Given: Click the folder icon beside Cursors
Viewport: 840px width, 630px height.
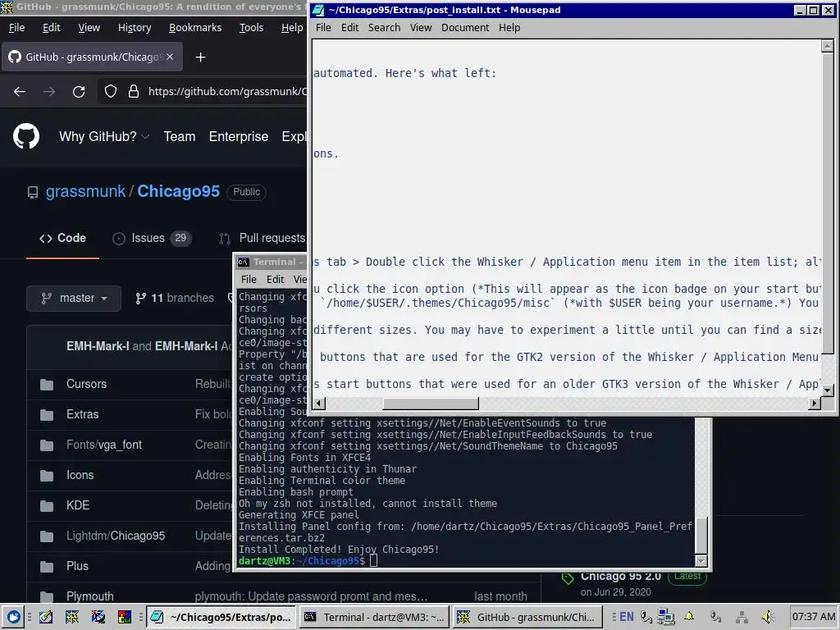Looking at the screenshot, I should [47, 385].
